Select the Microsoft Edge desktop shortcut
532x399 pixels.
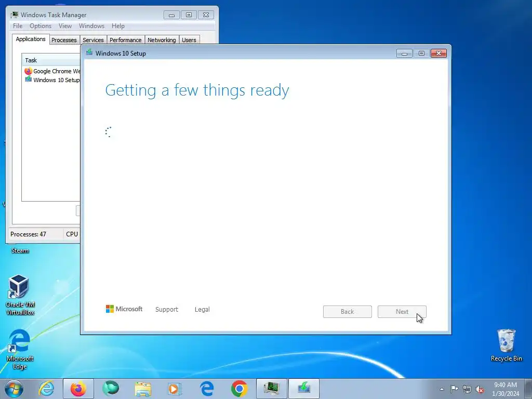(x=20, y=349)
